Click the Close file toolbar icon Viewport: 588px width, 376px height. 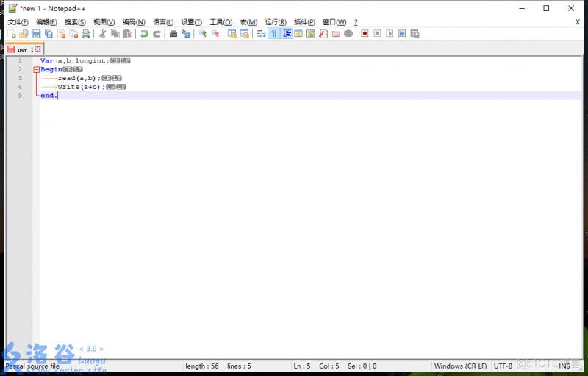click(x=61, y=34)
